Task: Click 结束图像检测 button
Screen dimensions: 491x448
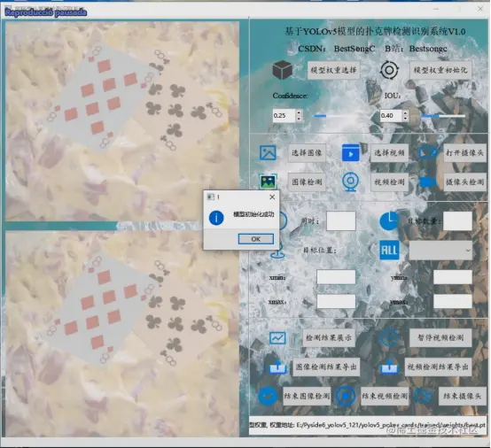Action: click(x=307, y=396)
